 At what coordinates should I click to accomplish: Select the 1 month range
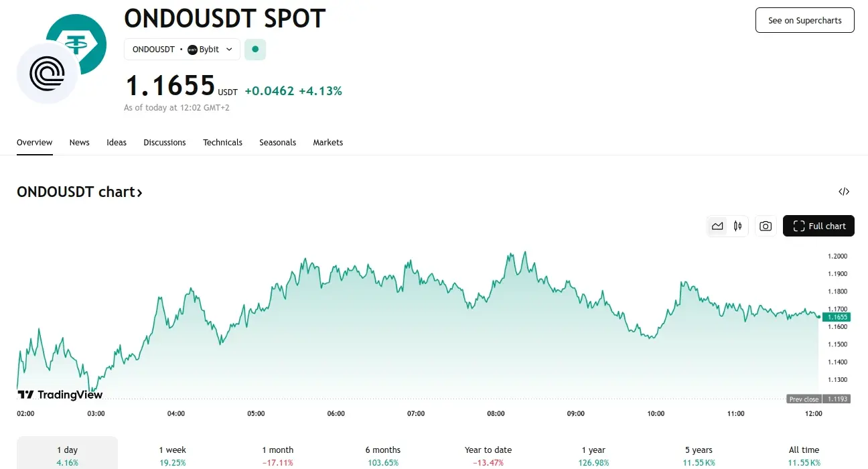point(277,455)
